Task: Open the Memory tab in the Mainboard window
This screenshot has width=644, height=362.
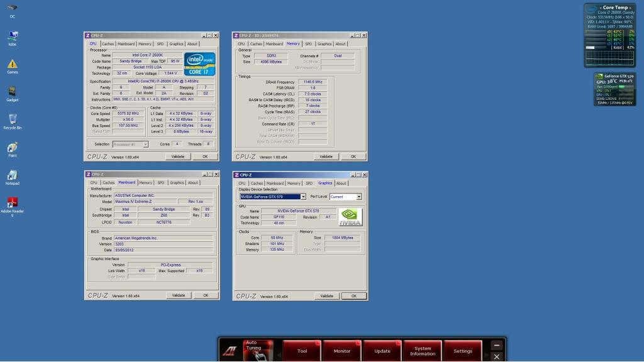Action: pyautogui.click(x=145, y=183)
